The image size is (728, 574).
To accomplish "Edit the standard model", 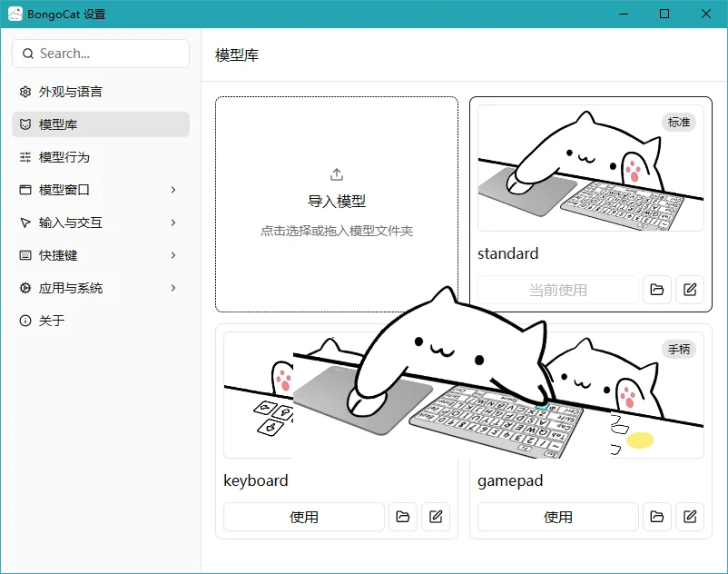I will point(690,290).
